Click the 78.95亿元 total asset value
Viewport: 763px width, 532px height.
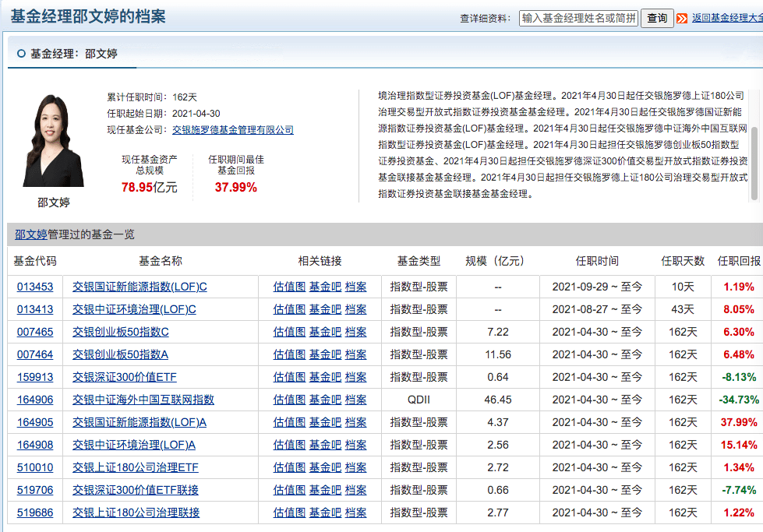pyautogui.click(x=150, y=188)
